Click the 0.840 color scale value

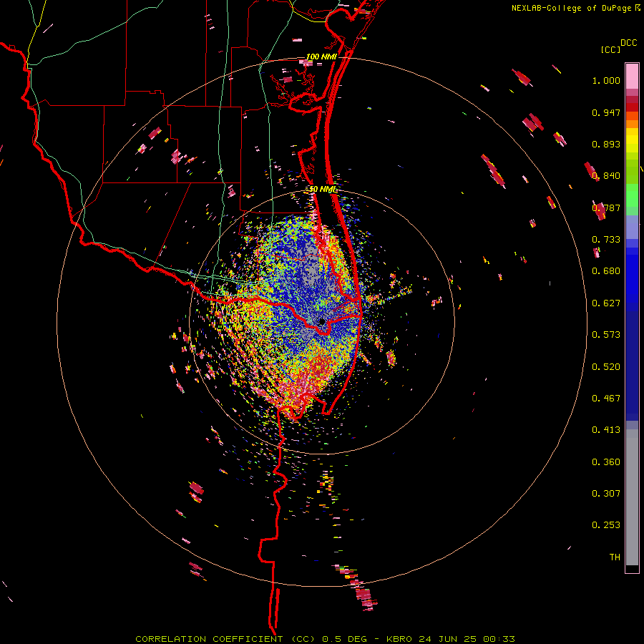[x=606, y=176]
